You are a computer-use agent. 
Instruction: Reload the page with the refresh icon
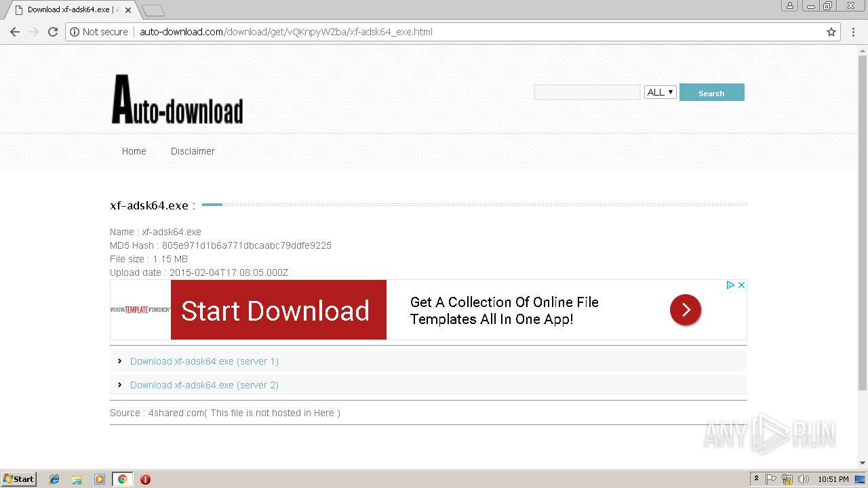[x=53, y=32]
